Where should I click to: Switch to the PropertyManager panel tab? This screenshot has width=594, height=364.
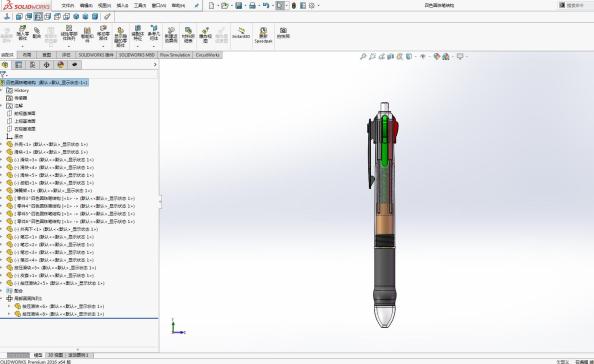click(x=19, y=65)
